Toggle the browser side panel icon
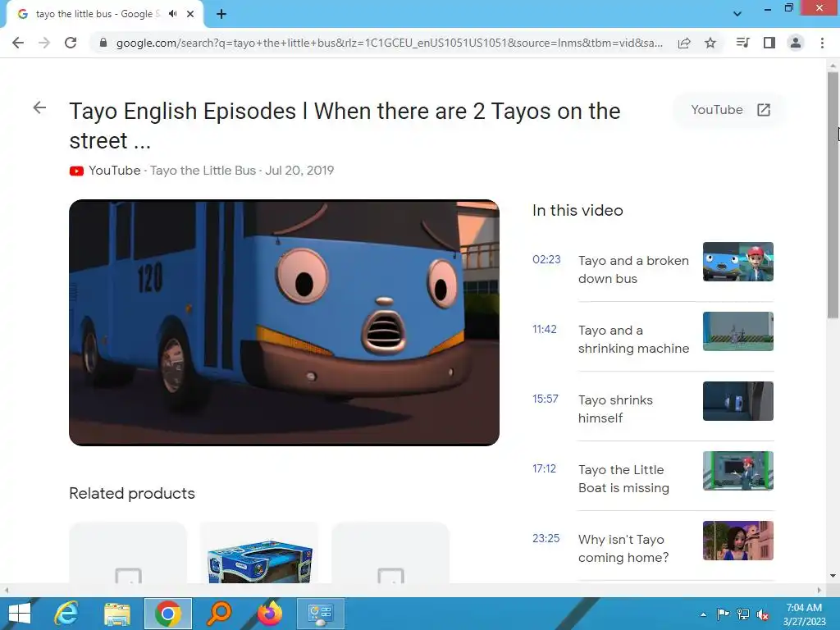The width and height of the screenshot is (840, 630). [x=769, y=43]
